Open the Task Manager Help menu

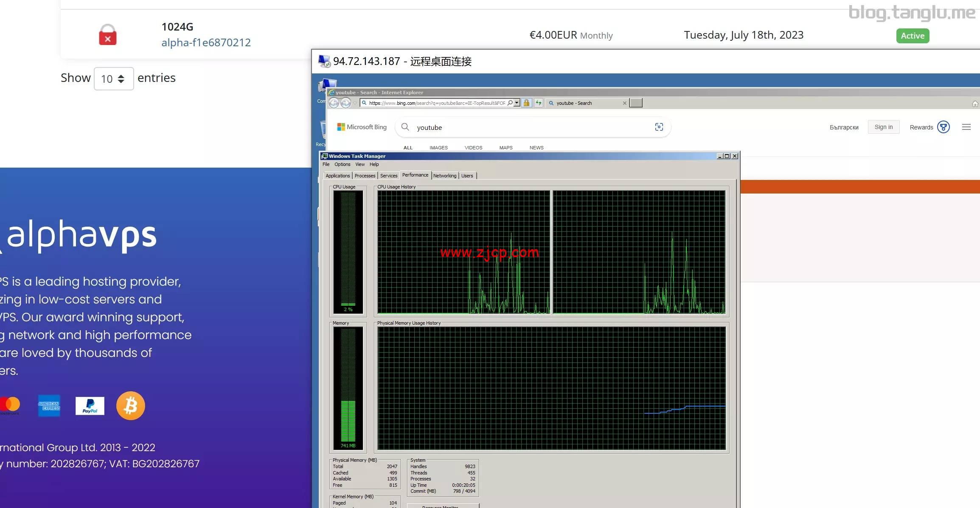374,164
